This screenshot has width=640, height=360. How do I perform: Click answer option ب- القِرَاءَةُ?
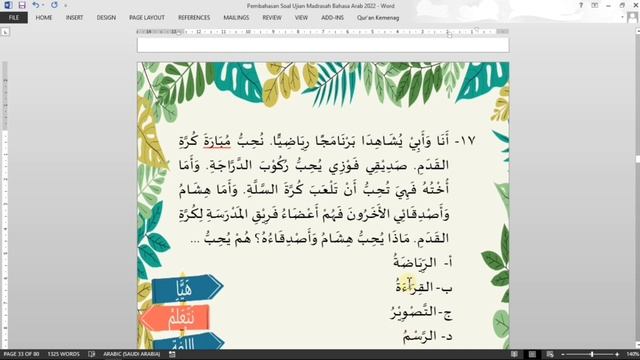coord(424,287)
